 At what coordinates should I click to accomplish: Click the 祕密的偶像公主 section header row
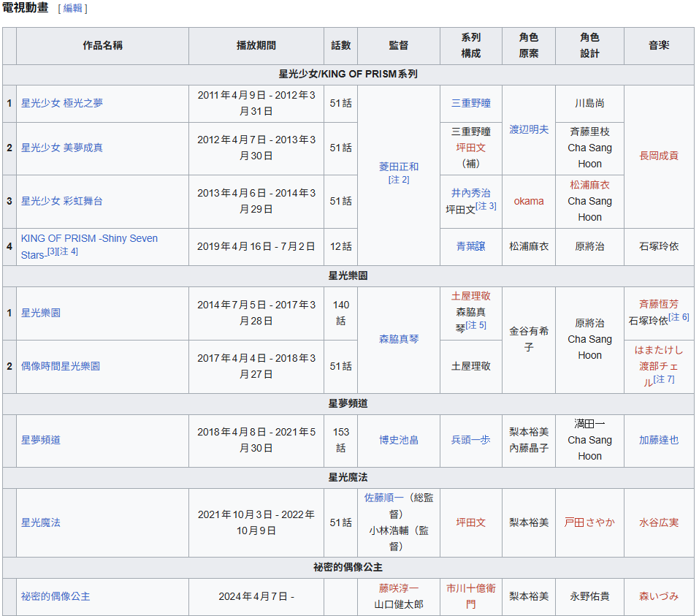click(348, 567)
